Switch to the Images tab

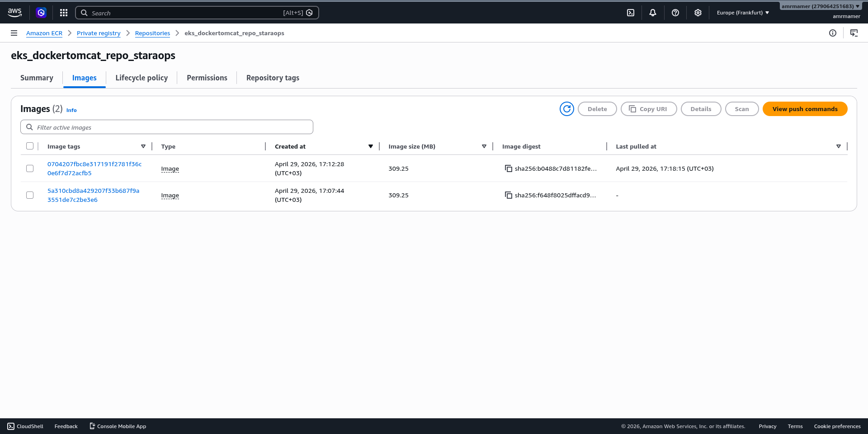coord(85,78)
